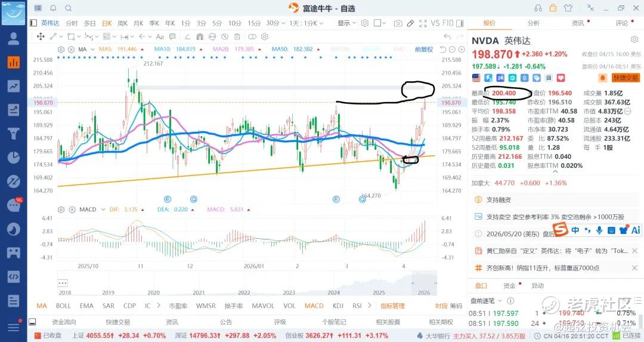The width and height of the screenshot is (644, 342).
Task: Click the timeline range overview slider
Action: coord(425,283)
